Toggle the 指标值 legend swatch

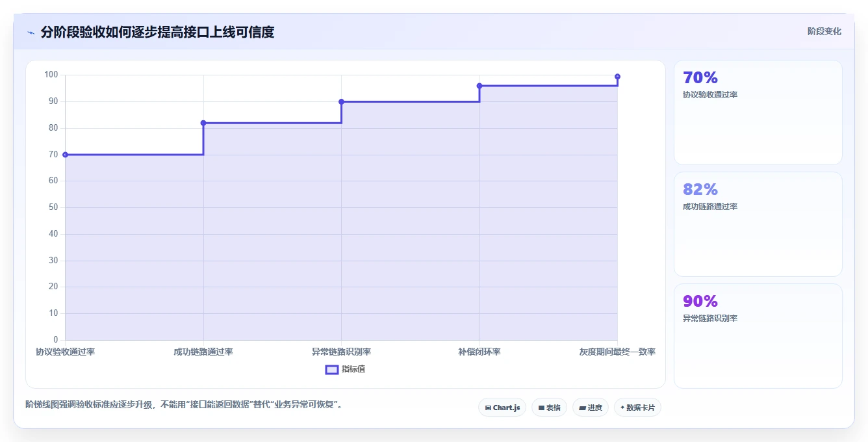(331, 369)
